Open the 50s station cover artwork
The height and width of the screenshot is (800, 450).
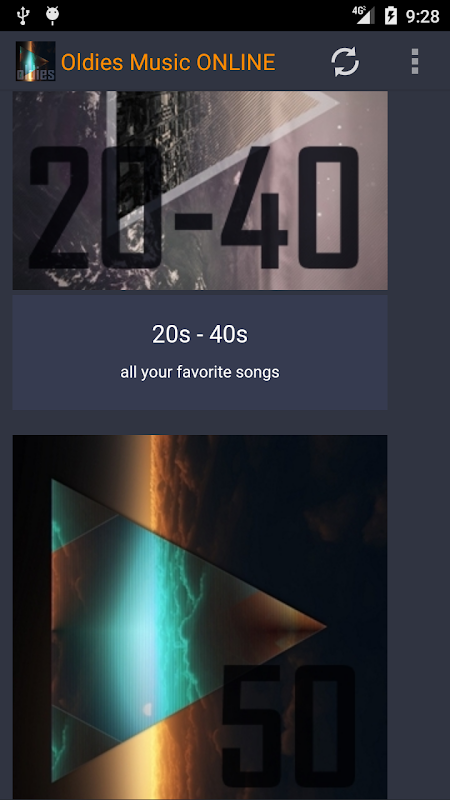point(200,617)
